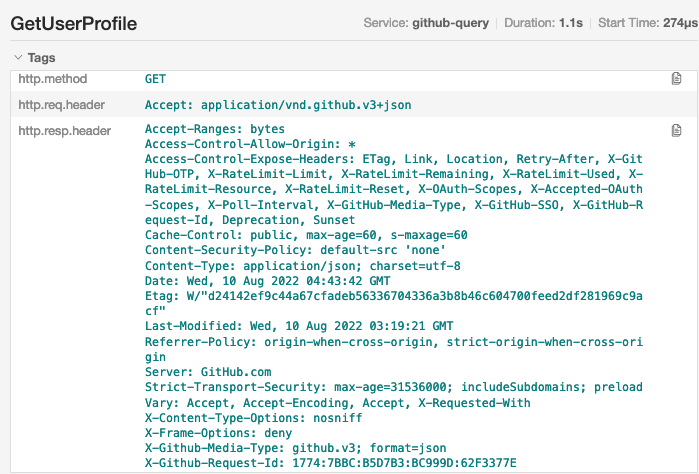This screenshot has height=474, width=699.
Task: Click the Accept application/vnd.github.v3+json value
Action: click(x=278, y=104)
